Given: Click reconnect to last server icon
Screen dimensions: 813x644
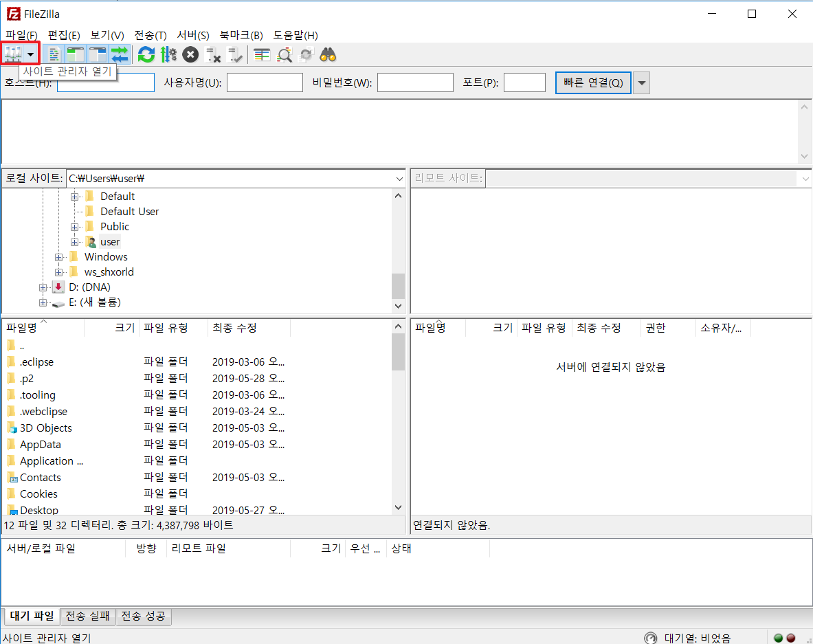Looking at the screenshot, I should click(235, 54).
